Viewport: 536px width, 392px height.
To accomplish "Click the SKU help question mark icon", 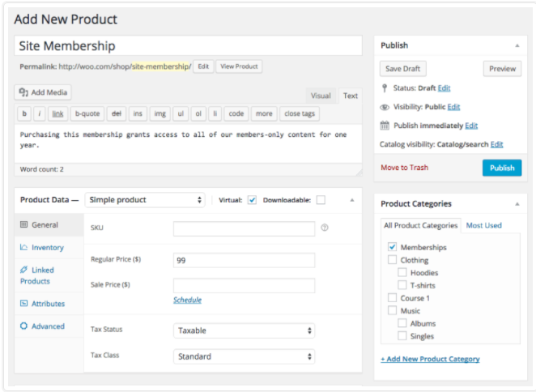I will click(325, 228).
